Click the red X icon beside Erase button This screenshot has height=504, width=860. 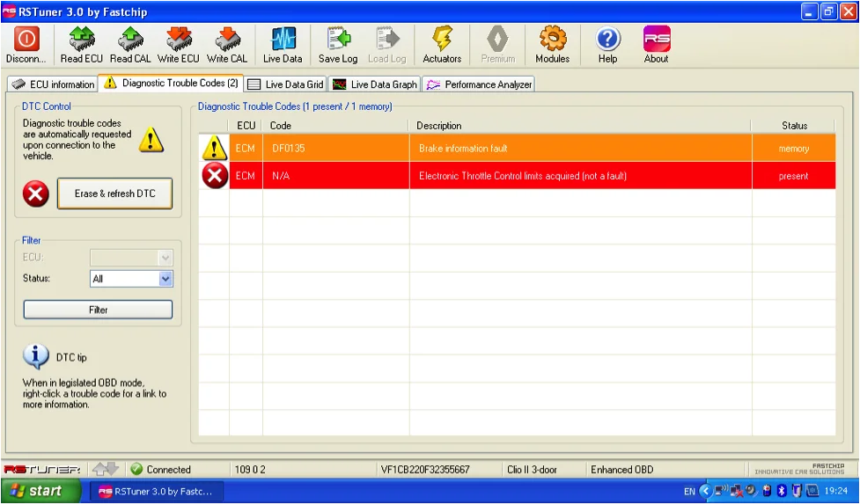pyautogui.click(x=36, y=194)
